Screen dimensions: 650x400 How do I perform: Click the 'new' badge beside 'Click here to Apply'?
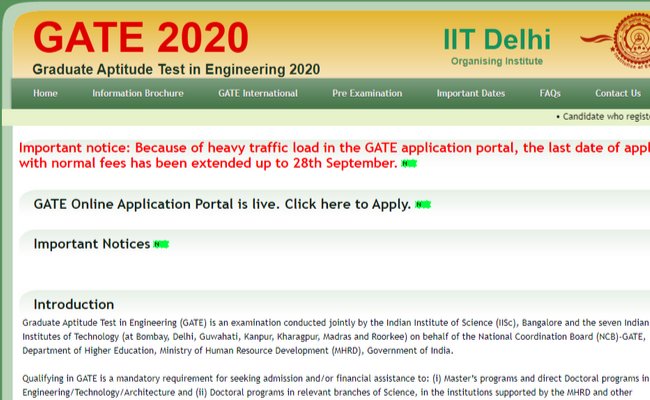click(x=423, y=205)
